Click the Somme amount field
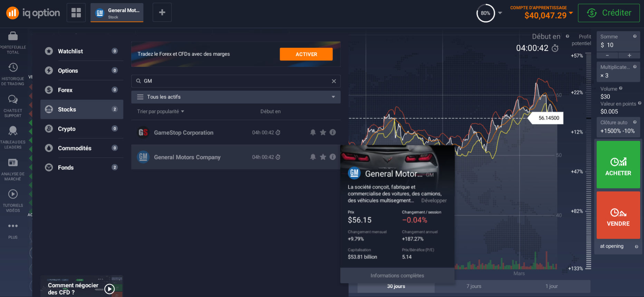 618,41
